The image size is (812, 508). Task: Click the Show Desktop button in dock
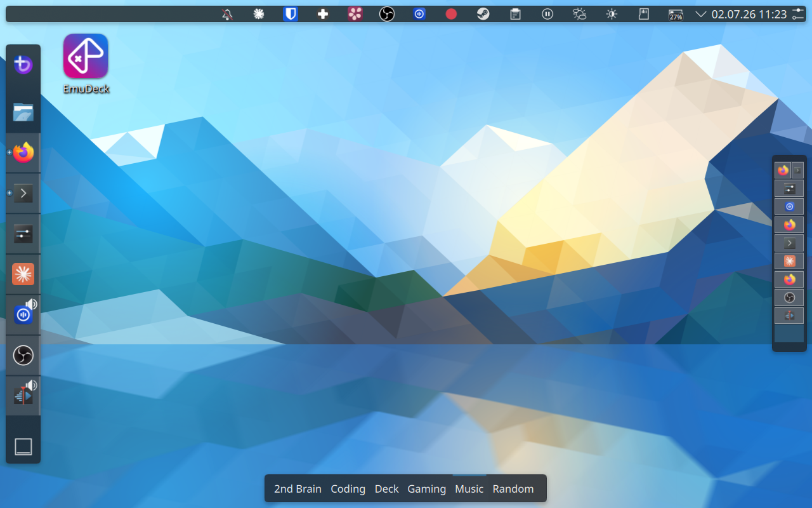(x=23, y=446)
